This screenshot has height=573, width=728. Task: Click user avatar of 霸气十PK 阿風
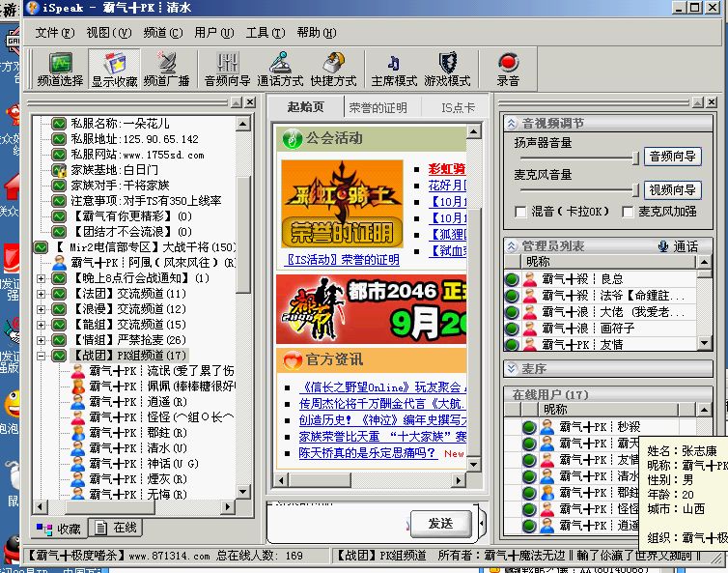[x=59, y=263]
